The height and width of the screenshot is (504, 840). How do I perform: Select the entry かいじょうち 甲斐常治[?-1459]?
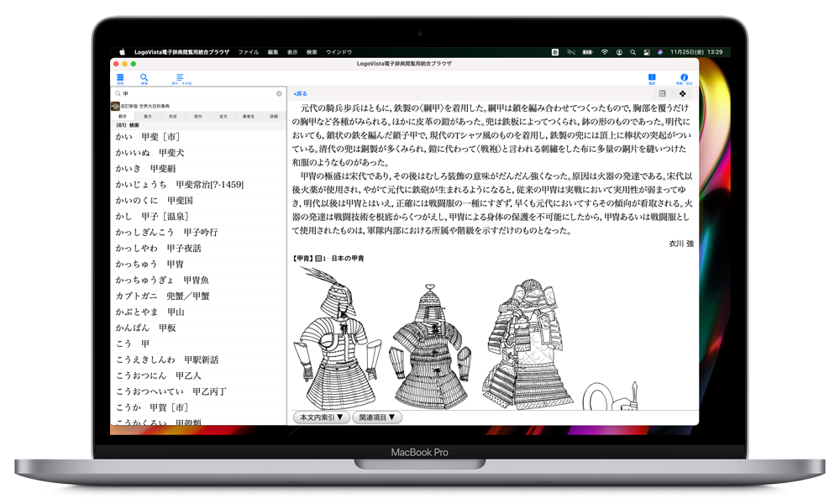[x=198, y=184]
